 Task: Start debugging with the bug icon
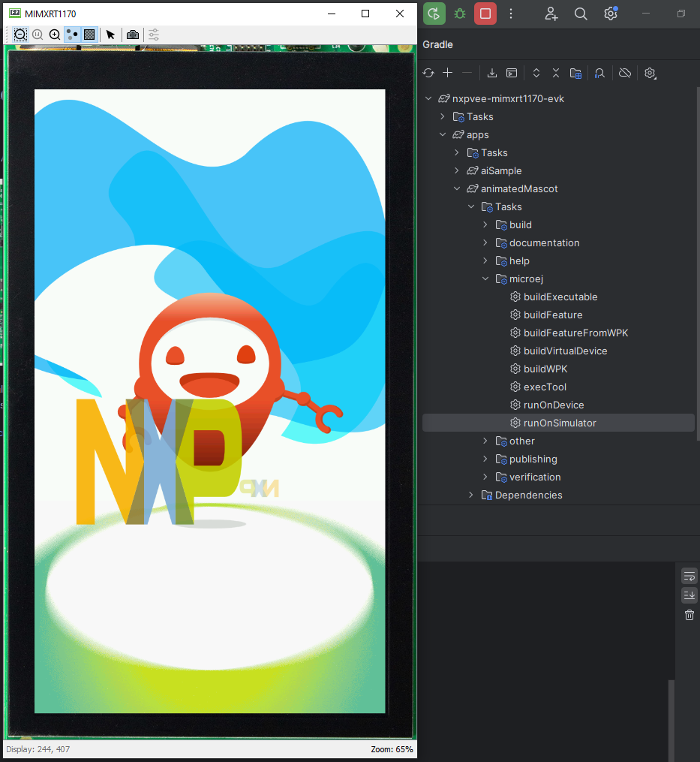click(x=460, y=14)
